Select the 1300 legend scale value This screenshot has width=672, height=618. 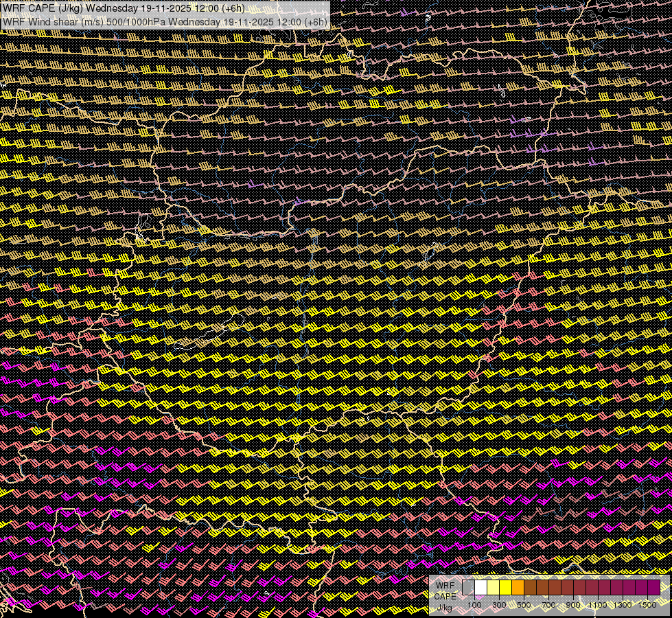623,605
